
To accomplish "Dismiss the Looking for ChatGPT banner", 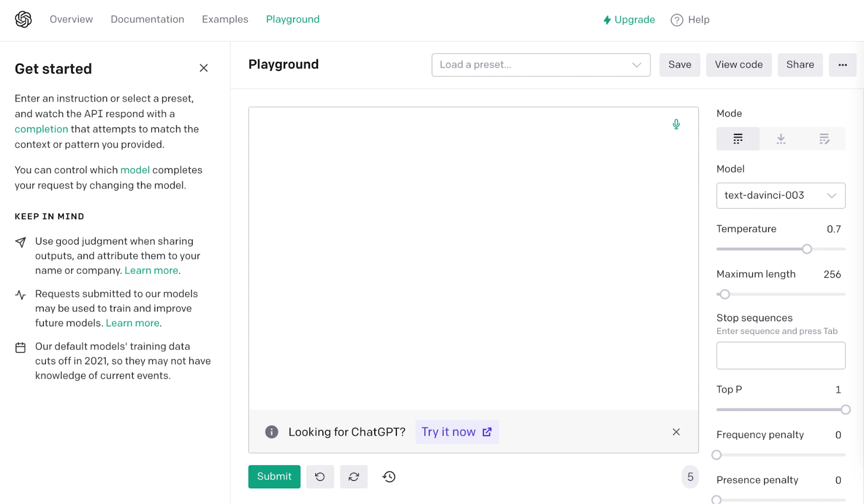I will point(676,432).
